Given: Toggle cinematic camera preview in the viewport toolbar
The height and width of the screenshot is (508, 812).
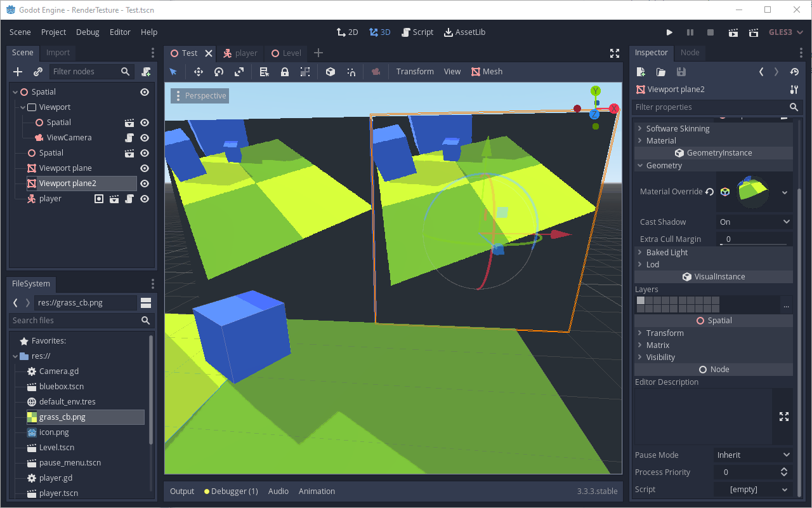Looking at the screenshot, I should (x=375, y=72).
